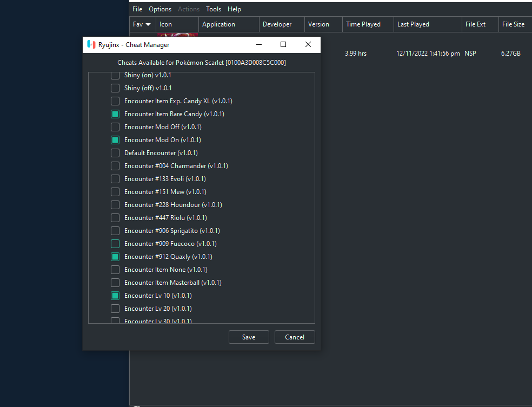Toggle Encounter #133 Evoli checkbox

(115, 179)
